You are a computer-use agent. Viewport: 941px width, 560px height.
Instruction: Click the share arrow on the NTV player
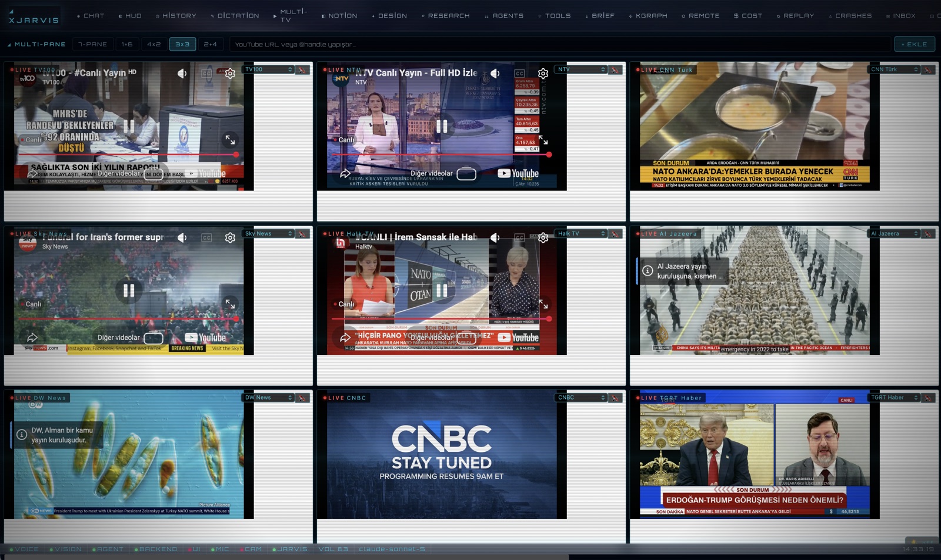pyautogui.click(x=345, y=173)
